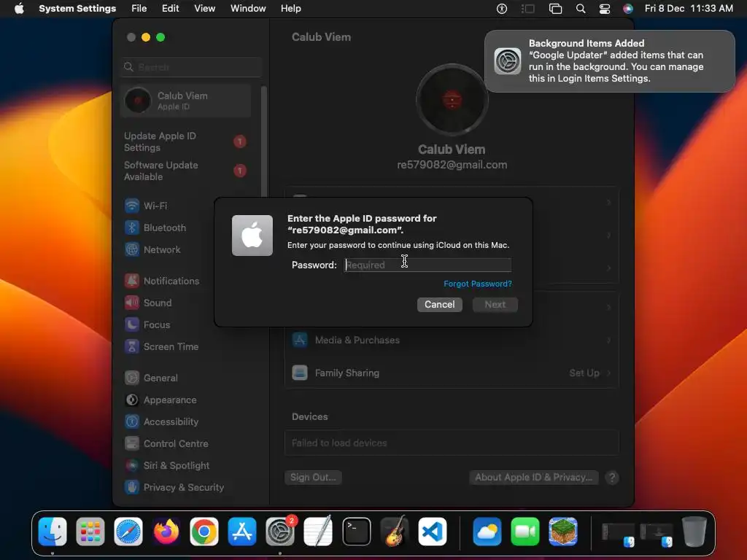747x560 pixels.
Task: Click the help question mark button
Action: [x=612, y=478]
